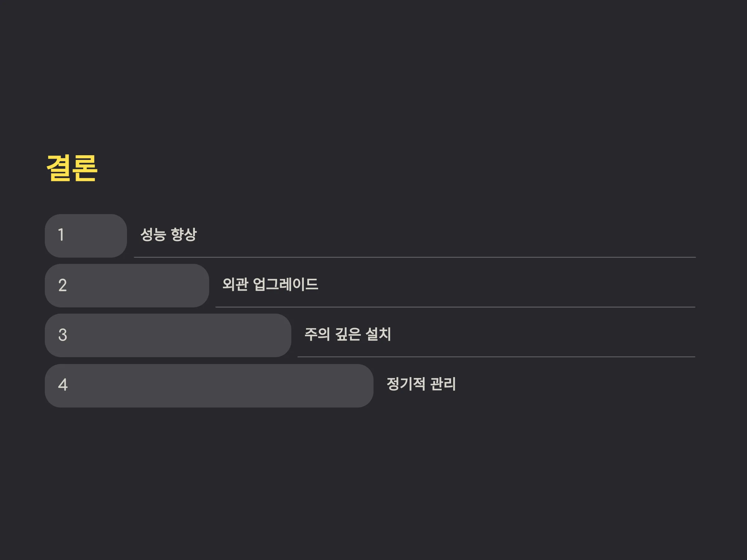Screen dimensions: 747x560
Task: Click the word 관리 in fourth item
Action: point(443,384)
